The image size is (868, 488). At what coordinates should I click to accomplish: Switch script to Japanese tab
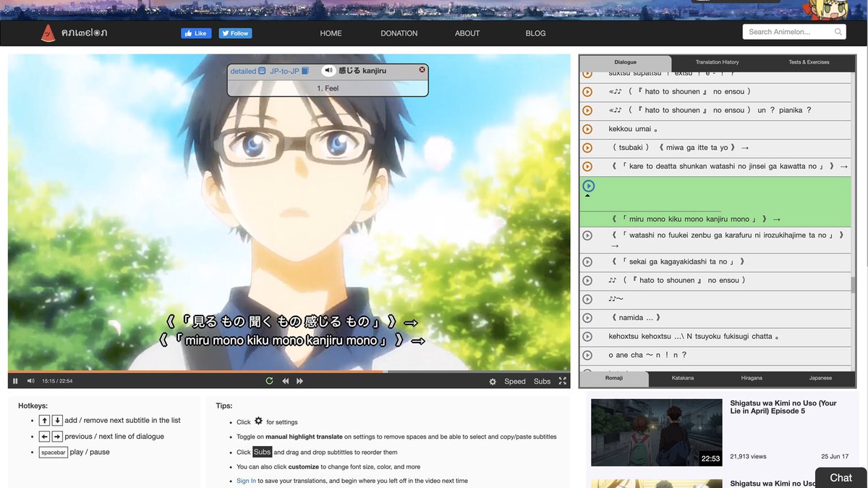[x=820, y=378]
